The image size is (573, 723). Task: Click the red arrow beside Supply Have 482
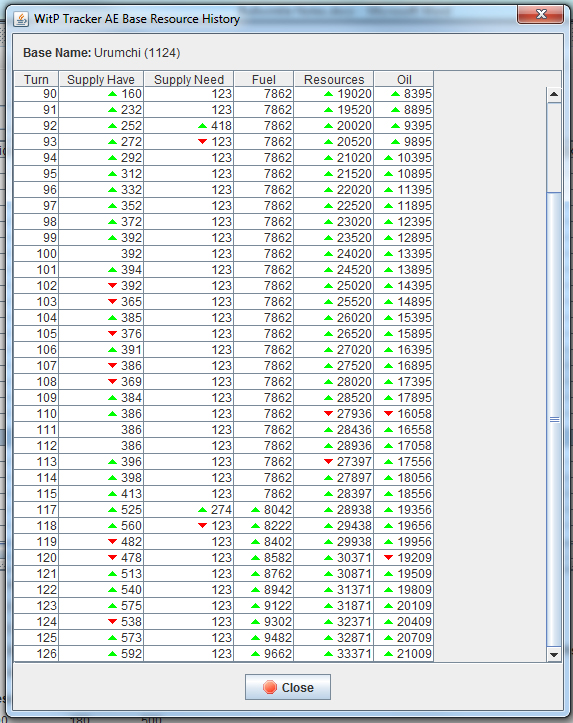pyautogui.click(x=112, y=541)
